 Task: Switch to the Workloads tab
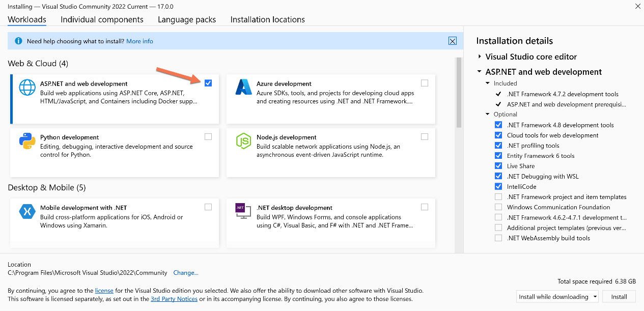[27, 19]
